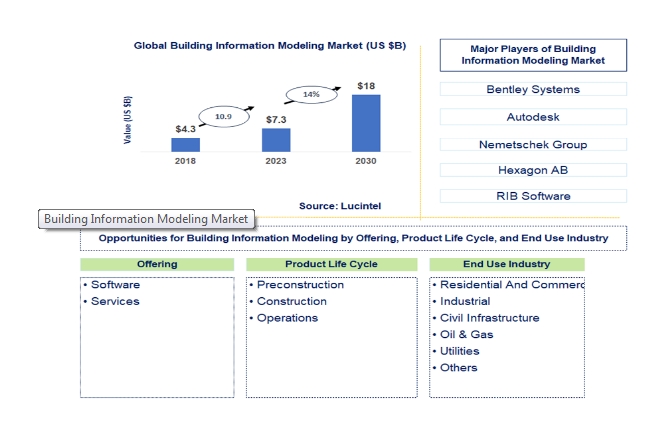The width and height of the screenshot is (665, 428).
Task: Click the Civil Infrastructure bullet item
Action: click(486, 318)
